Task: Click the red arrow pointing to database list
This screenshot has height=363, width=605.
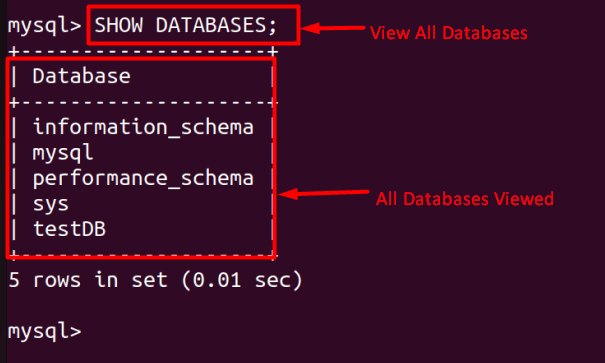Action: click(323, 193)
